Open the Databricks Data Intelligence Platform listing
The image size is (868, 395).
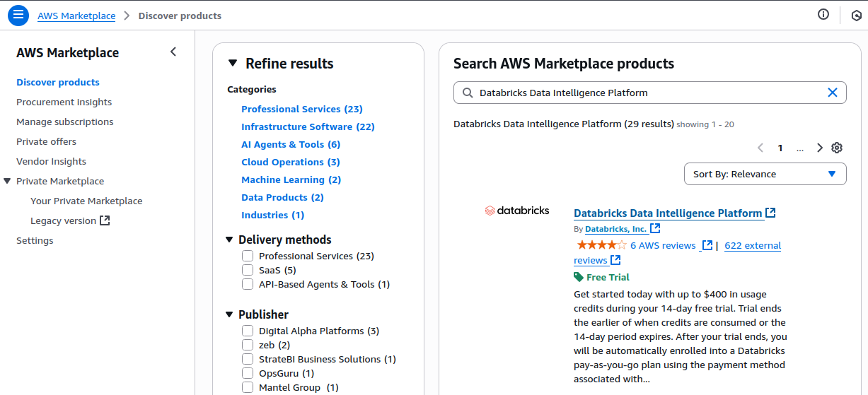[667, 213]
